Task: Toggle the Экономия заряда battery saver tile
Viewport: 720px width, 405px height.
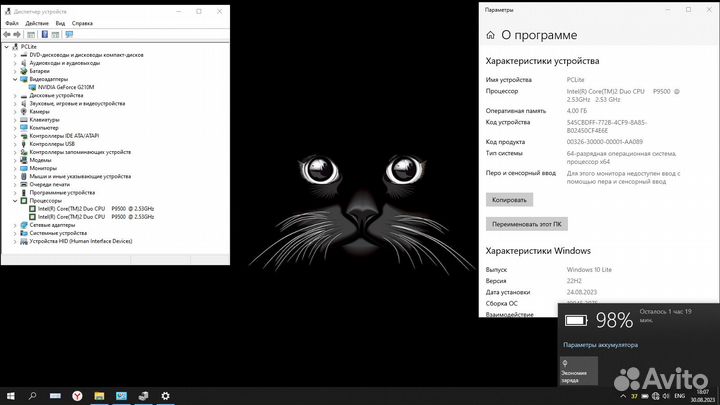Action: [x=579, y=371]
